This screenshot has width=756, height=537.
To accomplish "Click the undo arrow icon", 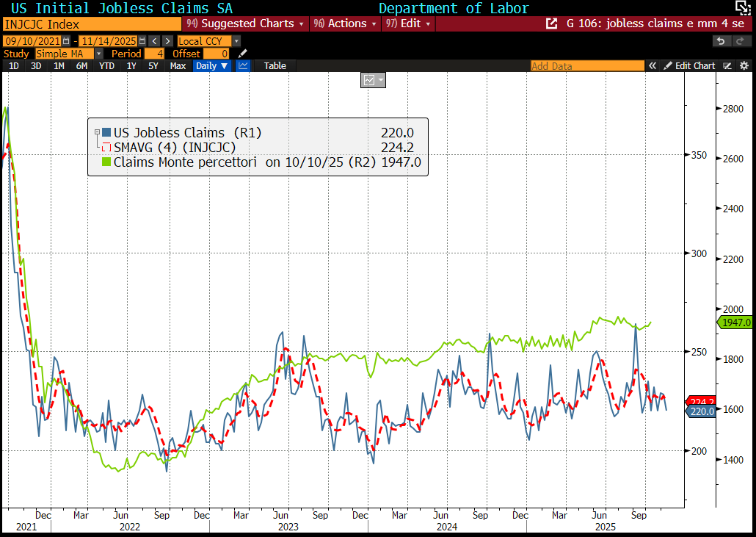I will pos(721,41).
